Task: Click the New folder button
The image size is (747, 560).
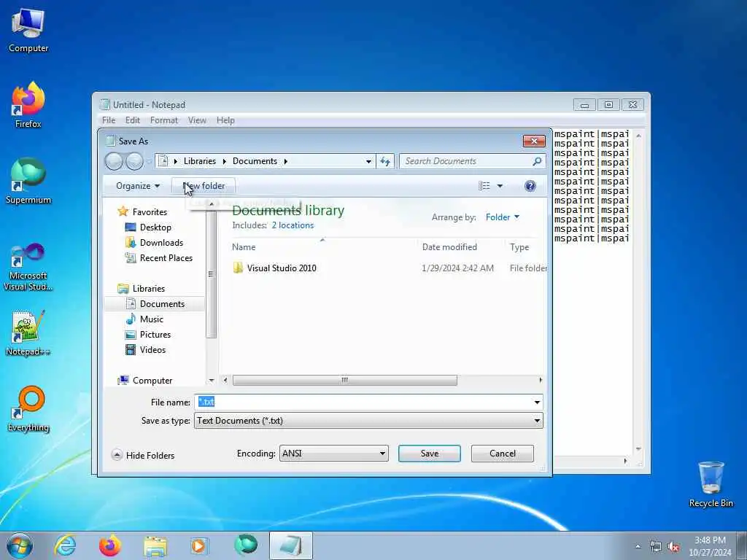Action: point(204,186)
